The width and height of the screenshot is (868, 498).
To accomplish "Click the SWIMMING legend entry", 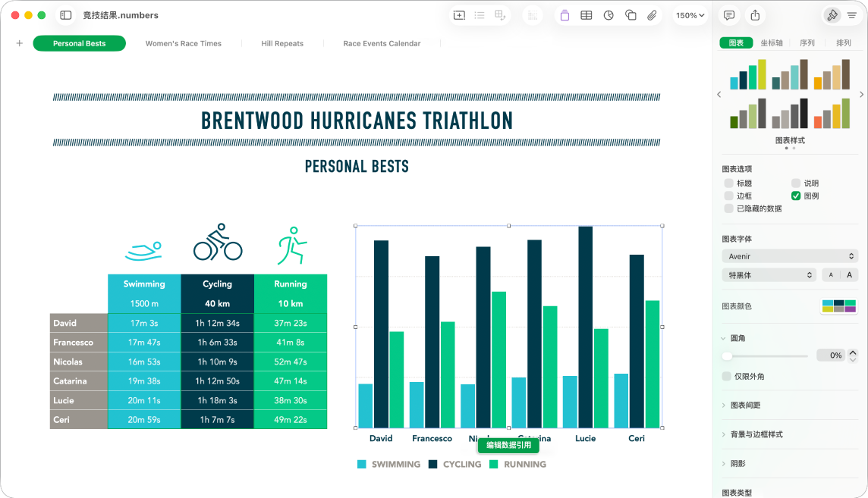I will pyautogui.click(x=389, y=465).
